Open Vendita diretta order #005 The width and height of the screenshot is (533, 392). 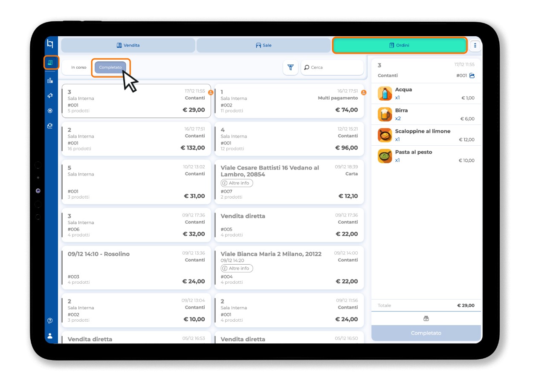[x=289, y=225]
